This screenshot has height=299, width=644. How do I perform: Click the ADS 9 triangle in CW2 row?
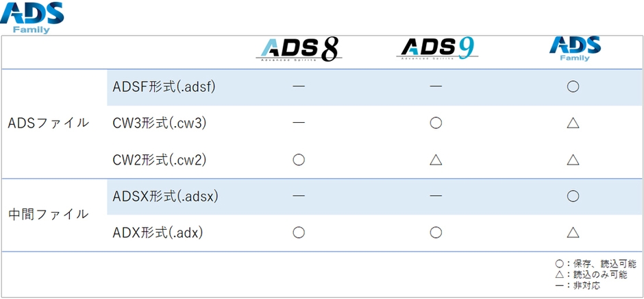[436, 160]
